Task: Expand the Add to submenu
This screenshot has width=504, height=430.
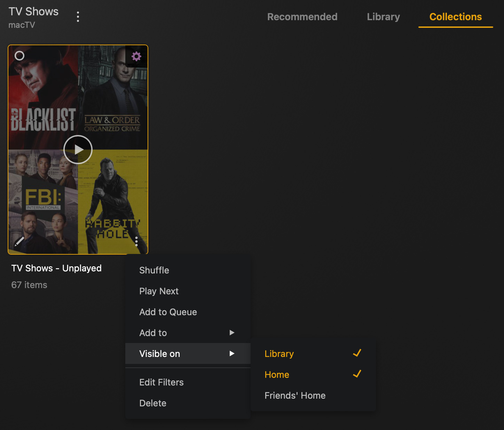Action: click(x=188, y=333)
